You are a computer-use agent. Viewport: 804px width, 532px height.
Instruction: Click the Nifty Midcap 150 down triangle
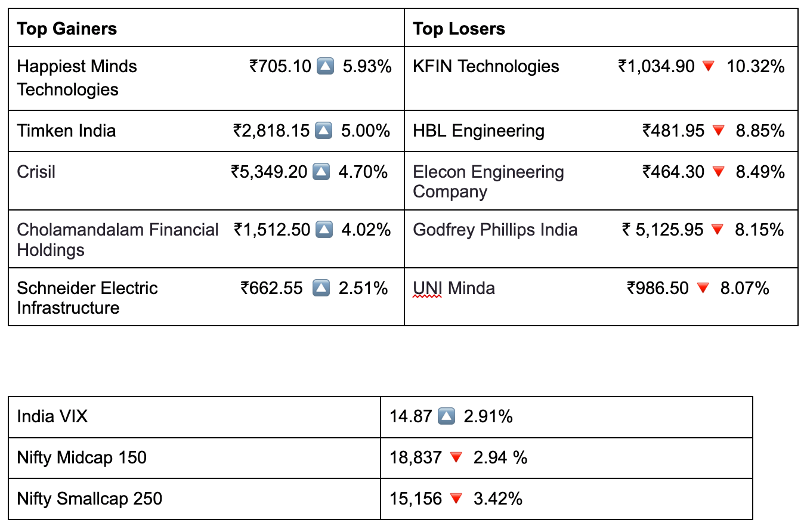[x=456, y=458]
